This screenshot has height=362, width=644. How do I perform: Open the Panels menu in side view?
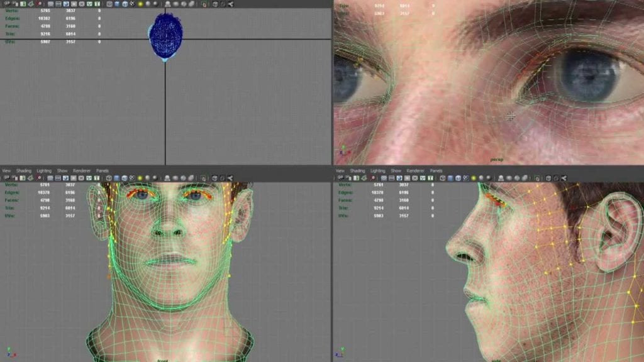(436, 171)
